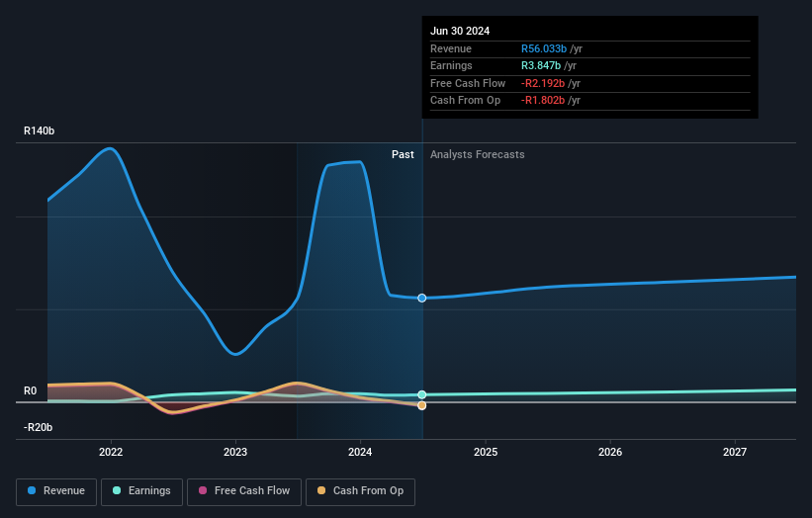The image size is (812, 518).
Task: Click the R56.033b revenue value in tooltip
Action: click(544, 48)
